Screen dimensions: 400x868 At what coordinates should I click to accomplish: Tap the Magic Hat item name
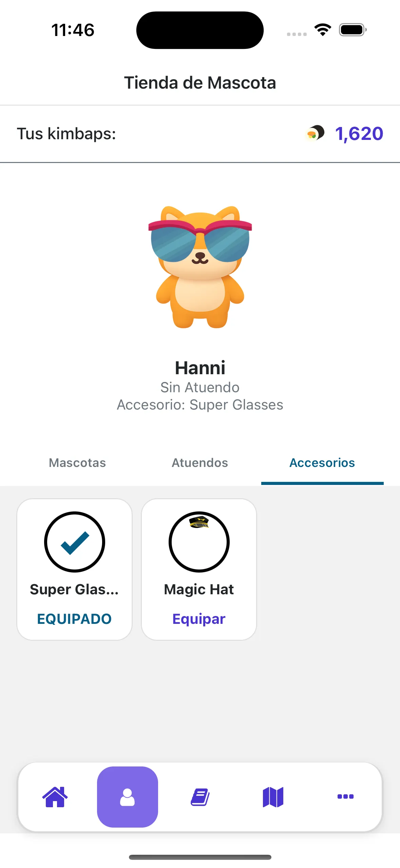point(199,590)
